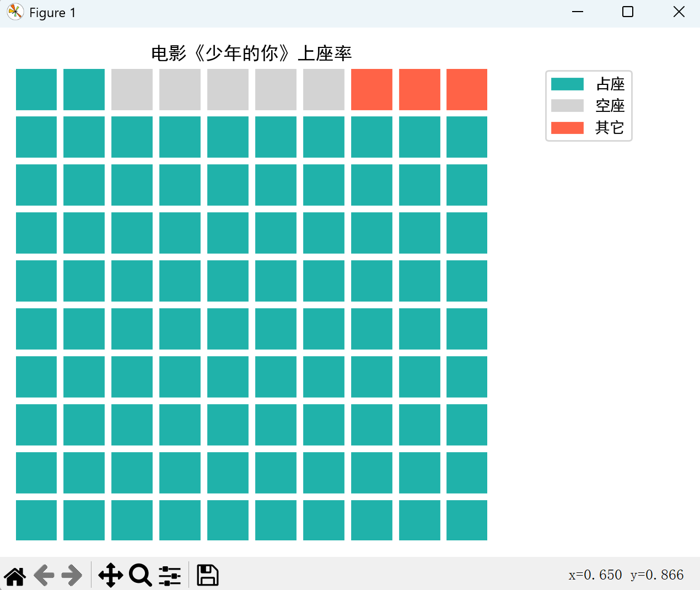
Task: Click the gray 空座 legend swatch
Action: click(x=567, y=106)
